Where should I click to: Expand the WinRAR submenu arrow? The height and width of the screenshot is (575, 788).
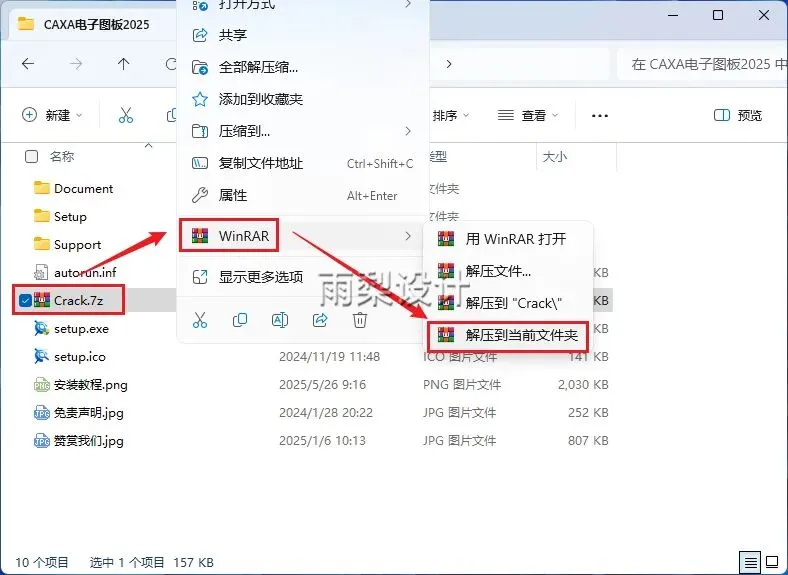point(408,236)
